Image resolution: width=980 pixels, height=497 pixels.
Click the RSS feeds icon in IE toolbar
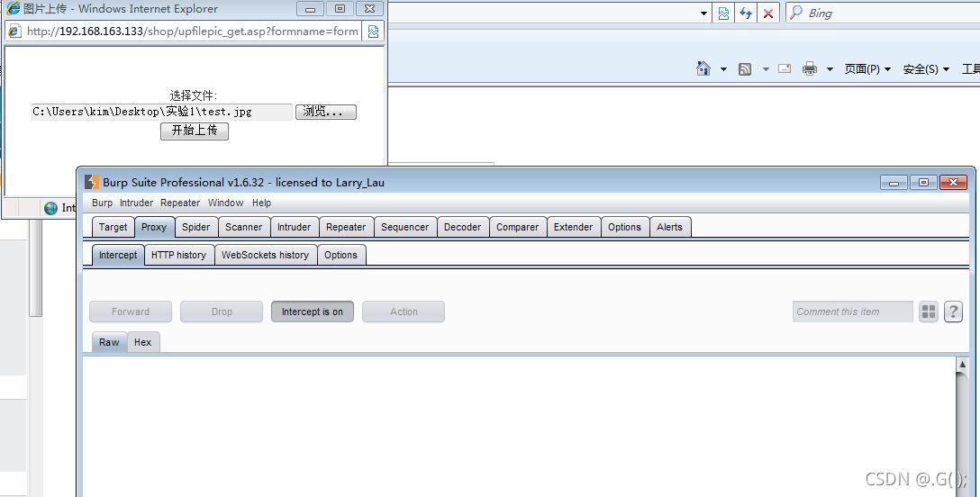[x=744, y=69]
